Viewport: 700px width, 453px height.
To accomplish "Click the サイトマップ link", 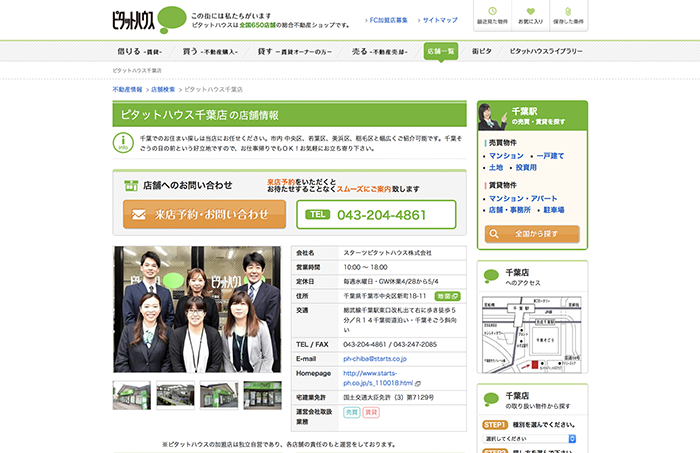I will tap(440, 19).
